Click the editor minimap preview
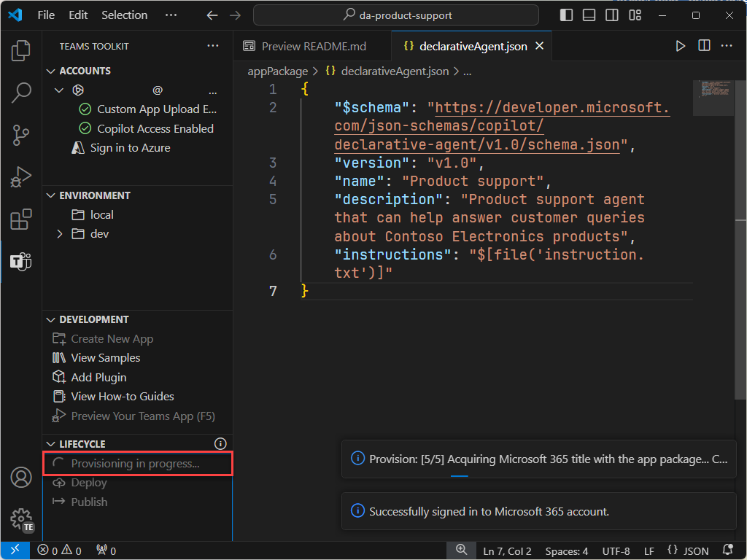This screenshot has width=747, height=560. (x=713, y=97)
